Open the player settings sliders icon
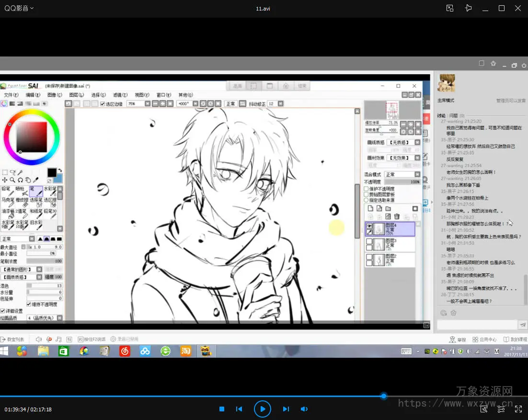This screenshot has width=528, height=420. tap(501, 409)
